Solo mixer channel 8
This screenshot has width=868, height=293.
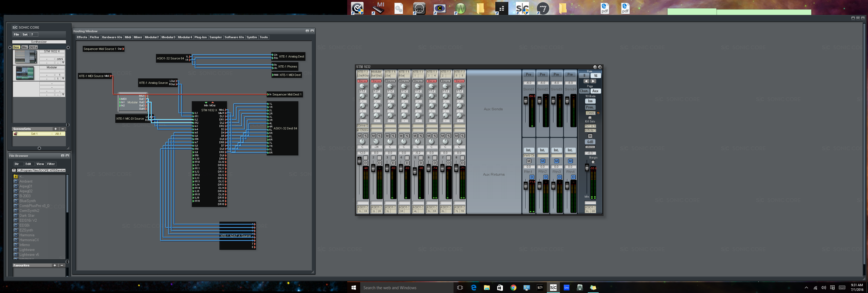click(x=462, y=136)
